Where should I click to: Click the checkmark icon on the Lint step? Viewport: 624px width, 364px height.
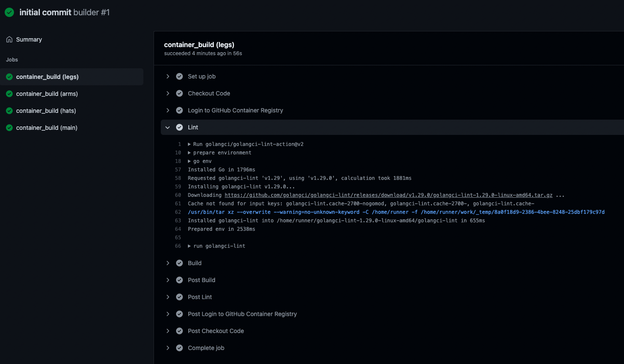pos(179,127)
